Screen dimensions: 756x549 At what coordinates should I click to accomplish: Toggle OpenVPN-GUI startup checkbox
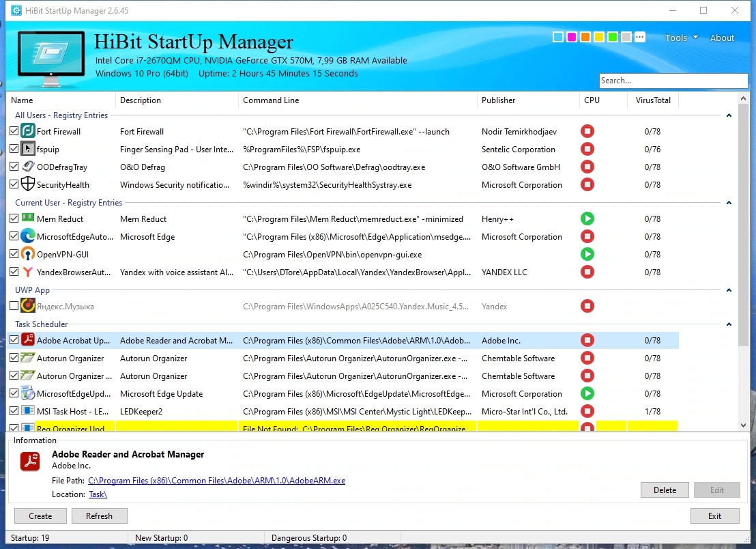point(14,254)
